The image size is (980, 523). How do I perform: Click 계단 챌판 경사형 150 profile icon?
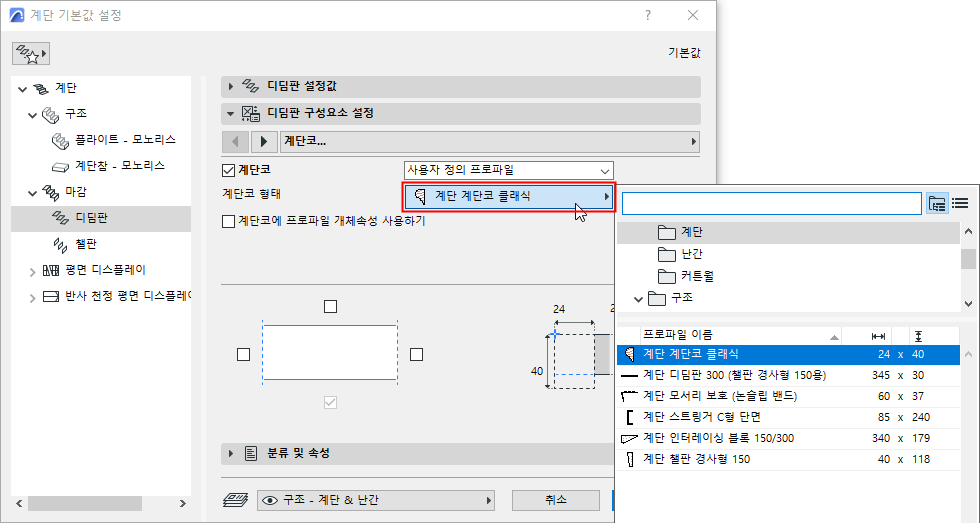[x=629, y=460]
